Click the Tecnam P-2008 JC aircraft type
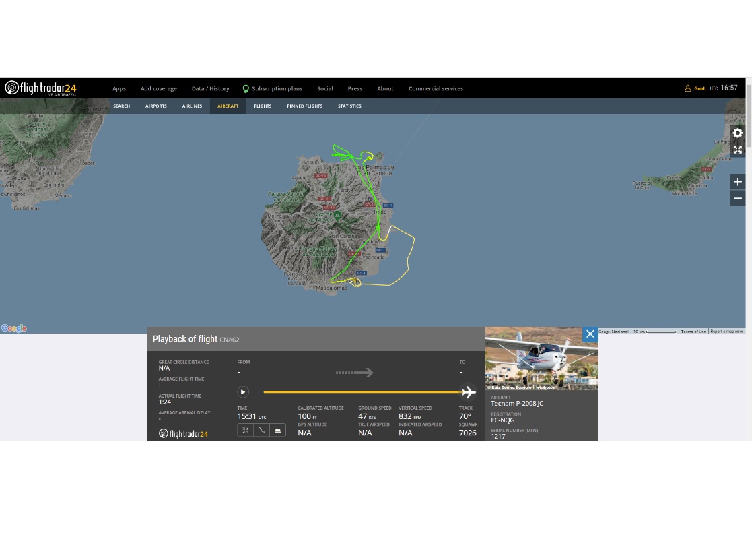This screenshot has width=756, height=535. [517, 404]
